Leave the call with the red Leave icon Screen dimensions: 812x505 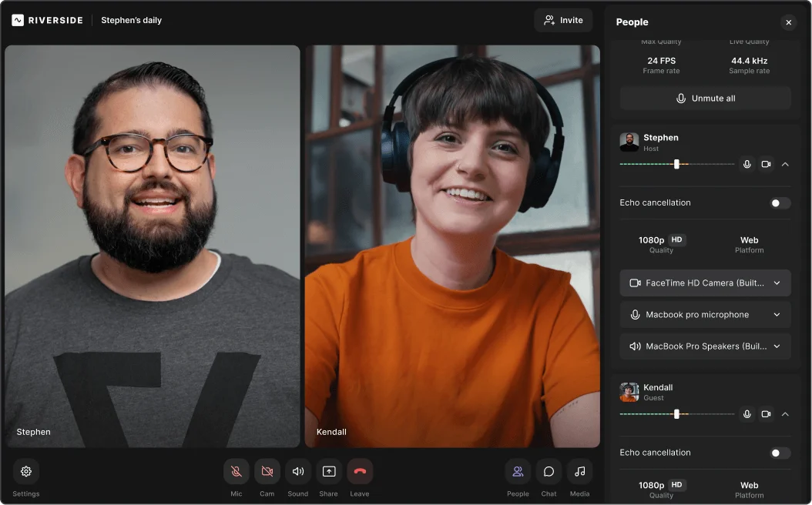pyautogui.click(x=360, y=471)
